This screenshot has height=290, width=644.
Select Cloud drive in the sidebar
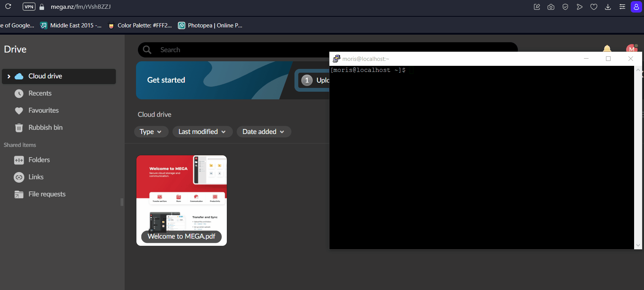(x=59, y=76)
